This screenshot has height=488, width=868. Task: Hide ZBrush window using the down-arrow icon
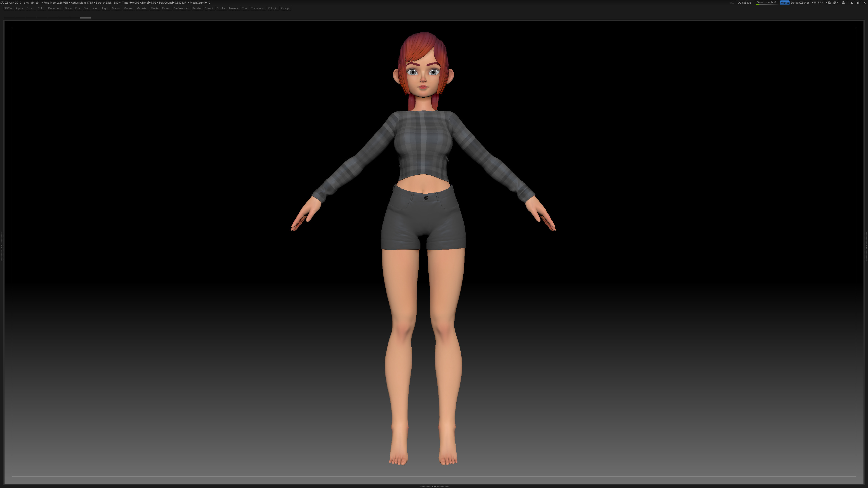point(851,3)
